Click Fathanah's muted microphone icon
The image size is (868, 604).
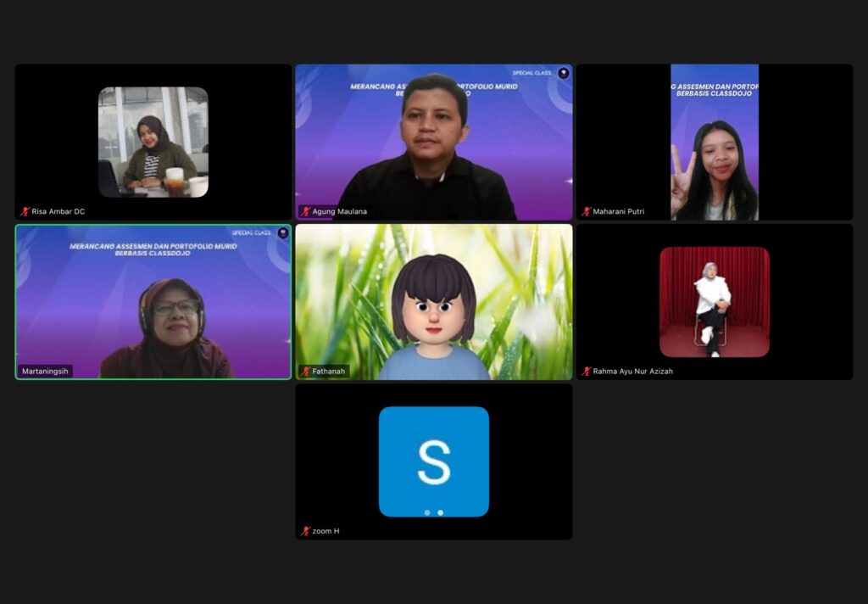tap(305, 372)
